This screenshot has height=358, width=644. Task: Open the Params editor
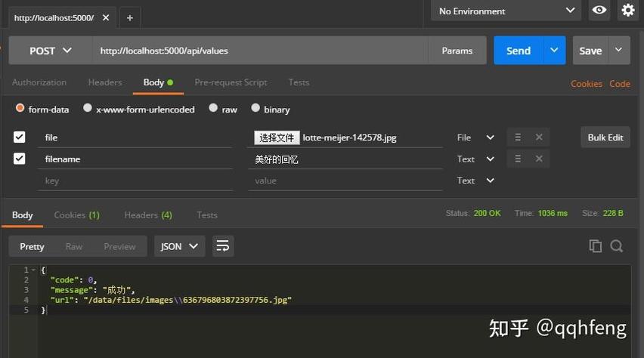(457, 51)
